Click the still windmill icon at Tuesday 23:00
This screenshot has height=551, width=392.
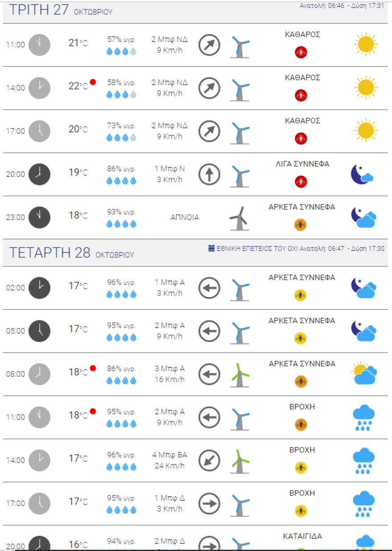click(239, 218)
